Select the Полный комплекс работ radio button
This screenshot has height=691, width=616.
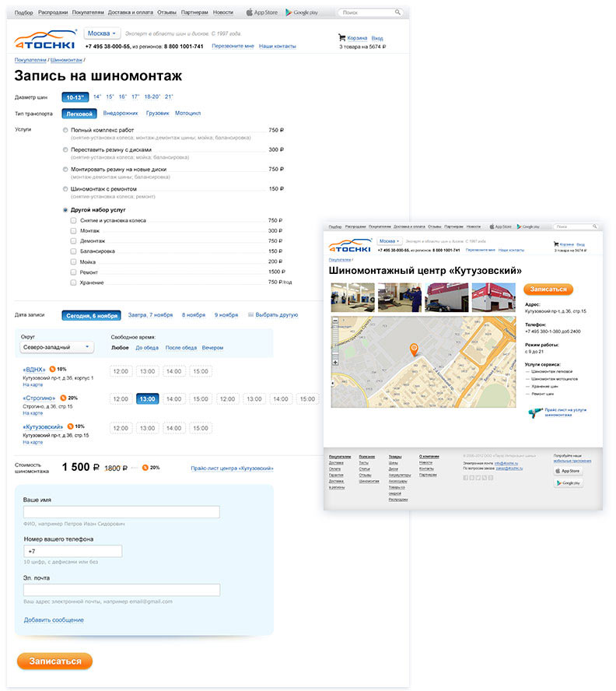65,130
